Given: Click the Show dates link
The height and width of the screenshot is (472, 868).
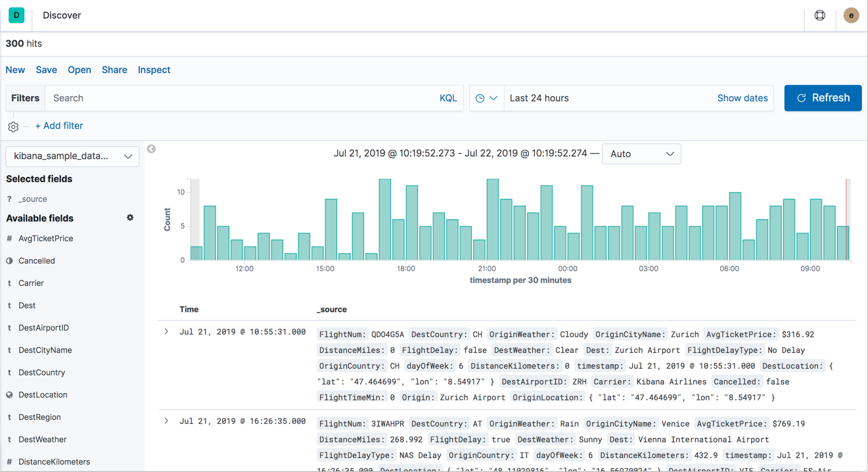Looking at the screenshot, I should point(742,98).
